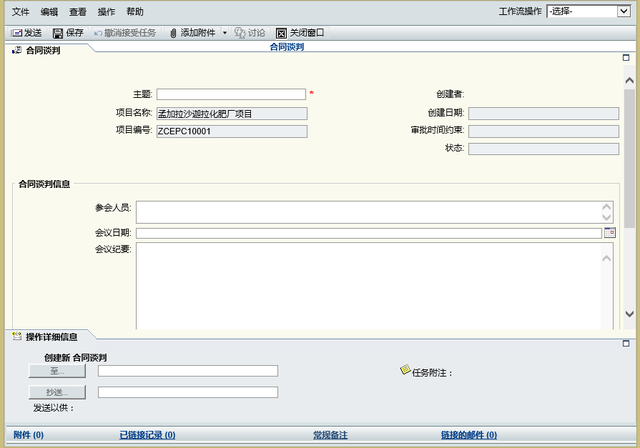Click the Undo Accept Task (撤消接受任务) icon
This screenshot has width=640, height=448.
click(98, 33)
